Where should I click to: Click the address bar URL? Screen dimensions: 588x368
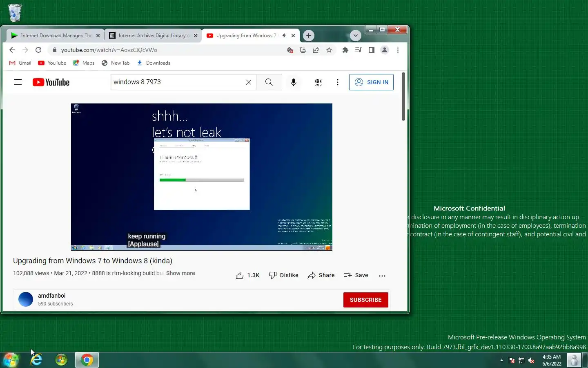[x=109, y=50]
